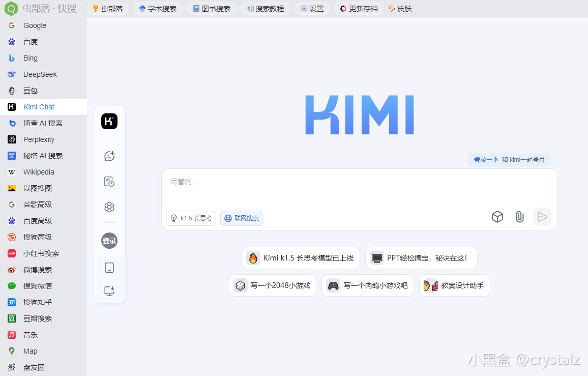588x376 pixels.
Task: Click the desktop download monitor icon
Action: point(109,291)
